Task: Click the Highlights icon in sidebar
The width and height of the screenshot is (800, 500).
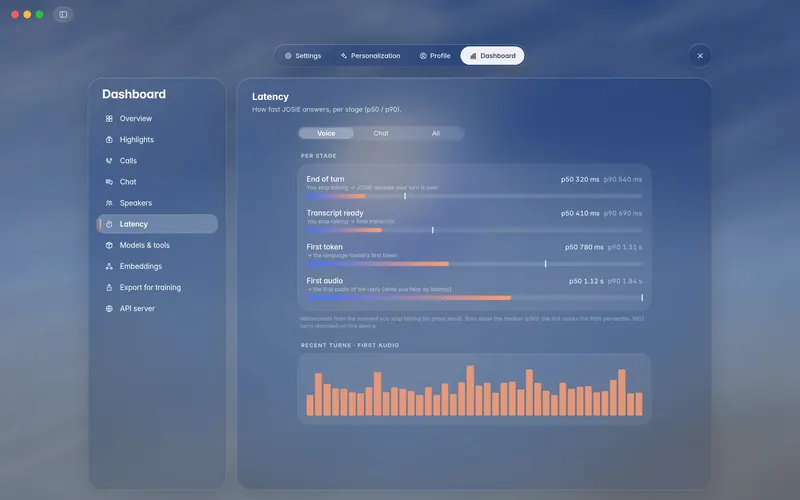Action: click(x=109, y=140)
